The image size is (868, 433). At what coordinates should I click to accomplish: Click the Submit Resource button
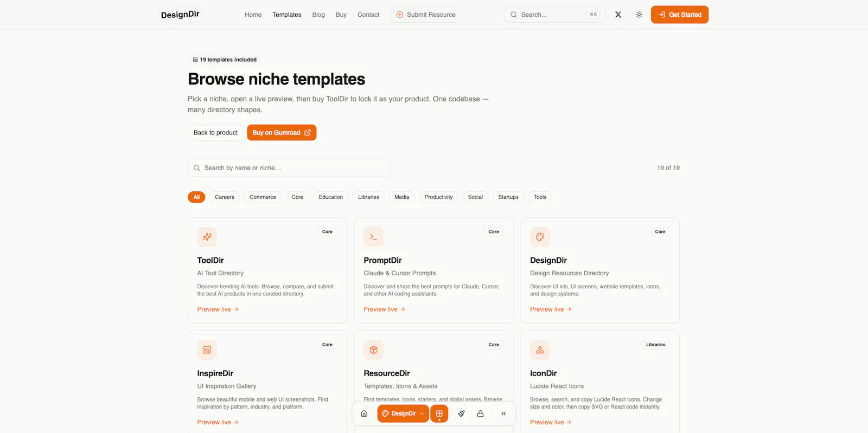pyautogui.click(x=426, y=15)
